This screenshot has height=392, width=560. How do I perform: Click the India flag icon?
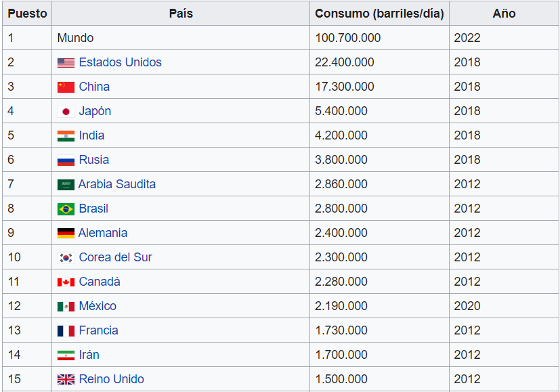tap(65, 135)
